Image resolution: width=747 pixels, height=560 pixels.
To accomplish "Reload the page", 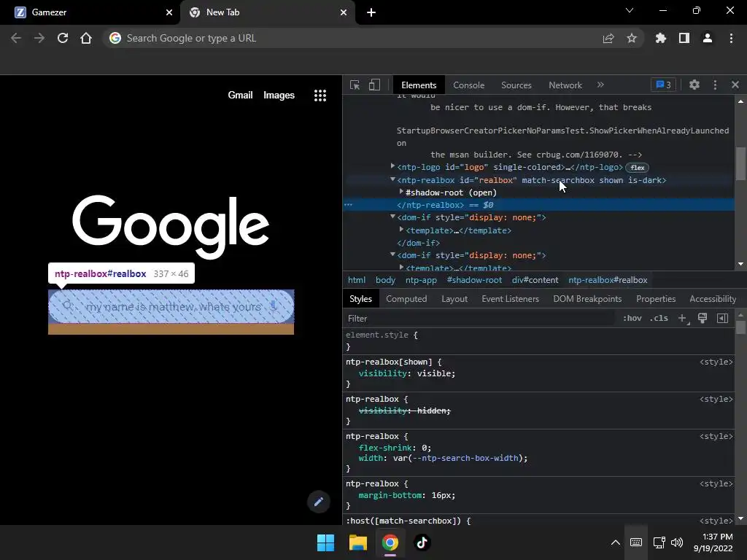I will click(63, 38).
